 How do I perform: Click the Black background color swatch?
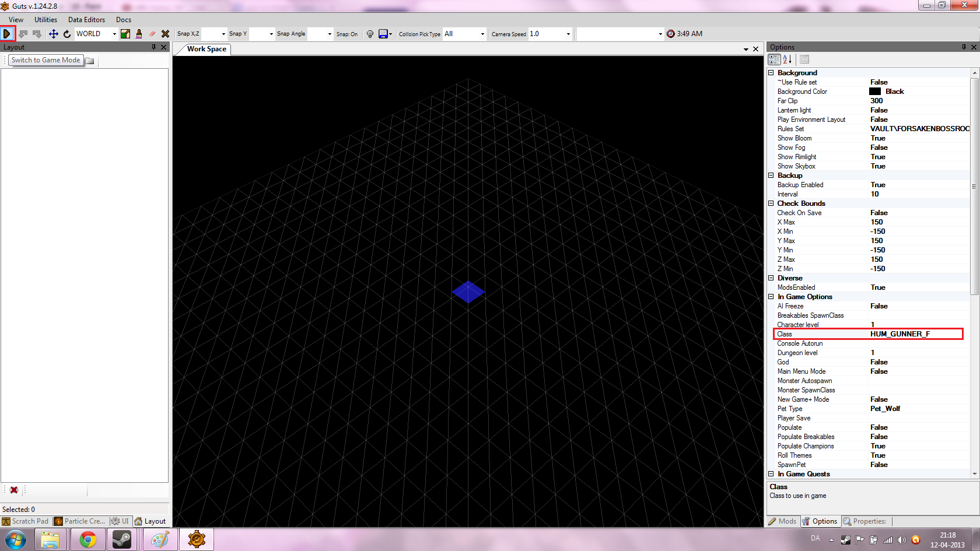875,92
